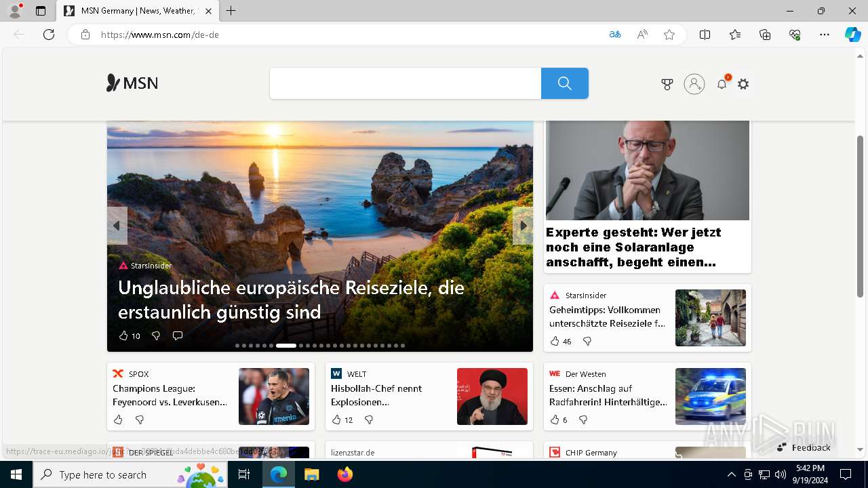
Task: Open Task View on taskbar
Action: (x=244, y=474)
